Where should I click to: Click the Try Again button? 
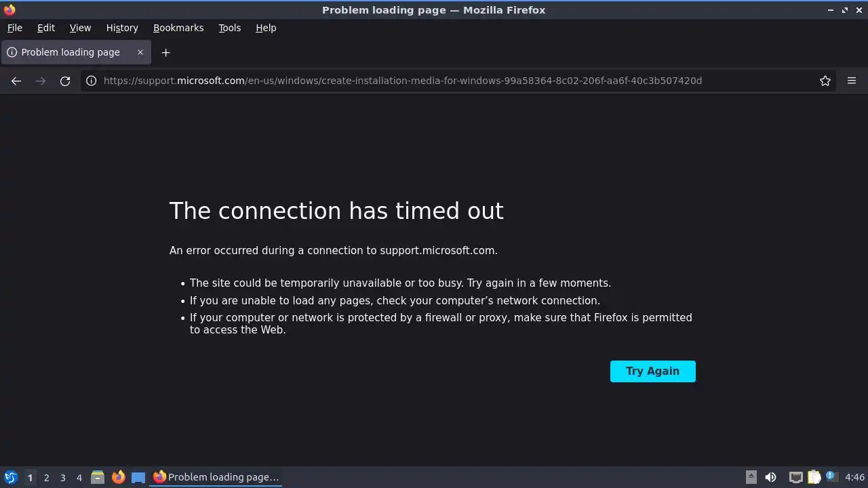tap(653, 371)
